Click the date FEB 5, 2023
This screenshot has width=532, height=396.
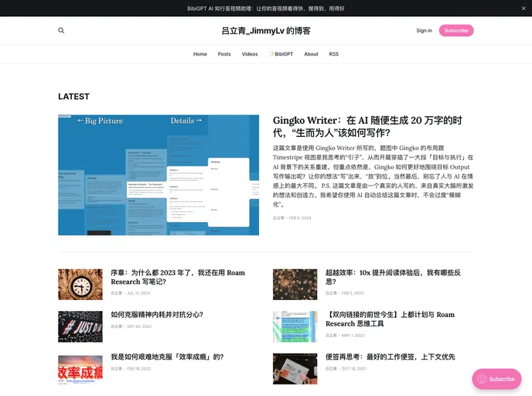353,293
